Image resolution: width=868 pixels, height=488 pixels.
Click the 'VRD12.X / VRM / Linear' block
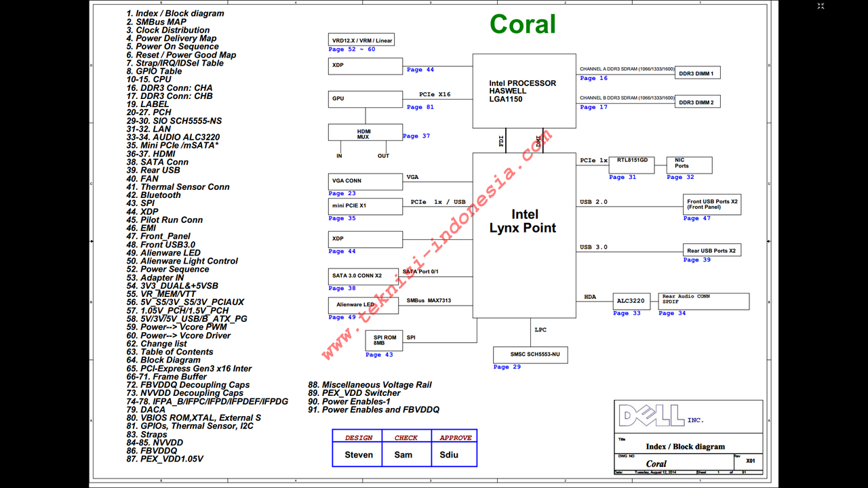tap(361, 40)
